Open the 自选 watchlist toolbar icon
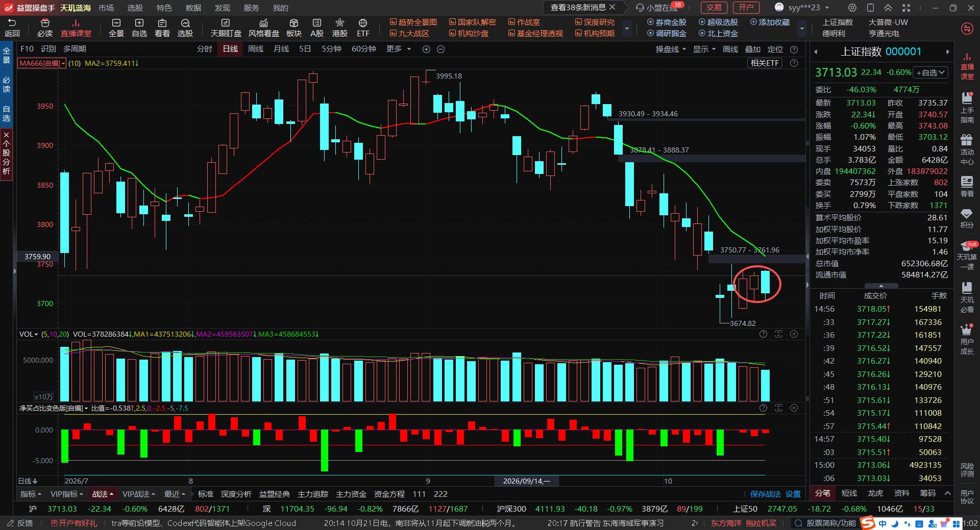 point(139,28)
